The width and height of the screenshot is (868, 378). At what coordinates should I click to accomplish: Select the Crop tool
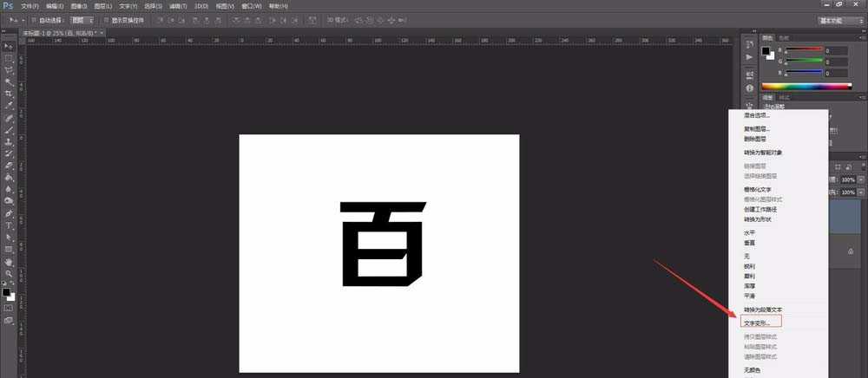pyautogui.click(x=9, y=93)
